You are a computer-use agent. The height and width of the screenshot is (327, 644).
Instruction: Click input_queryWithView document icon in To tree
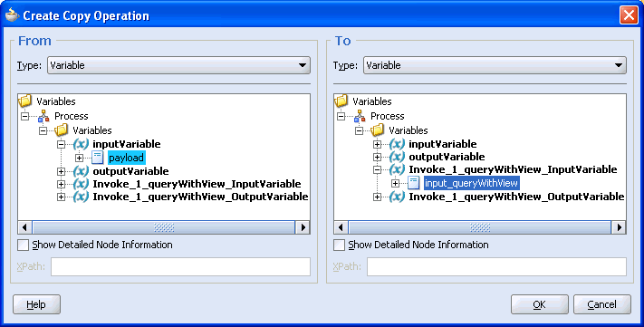click(414, 183)
